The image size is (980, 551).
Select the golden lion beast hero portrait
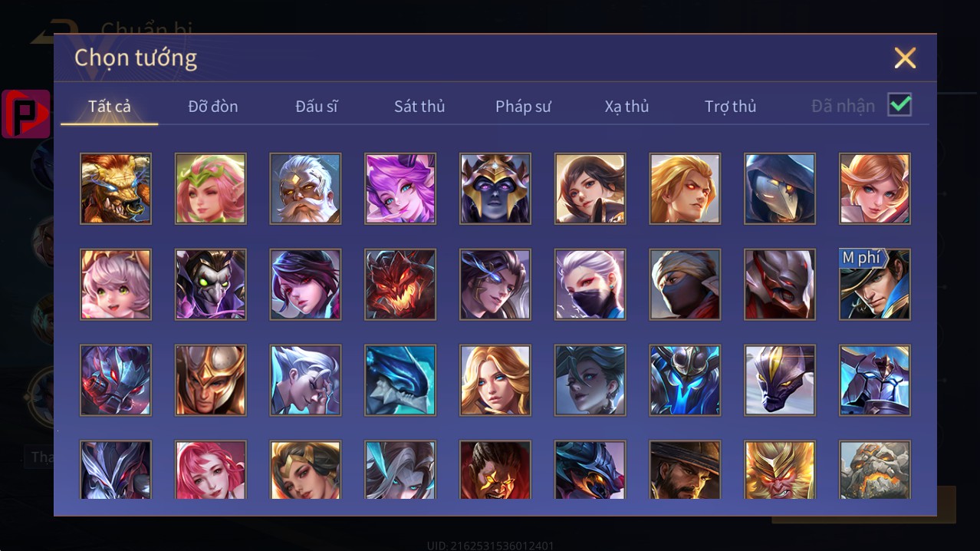(x=116, y=189)
